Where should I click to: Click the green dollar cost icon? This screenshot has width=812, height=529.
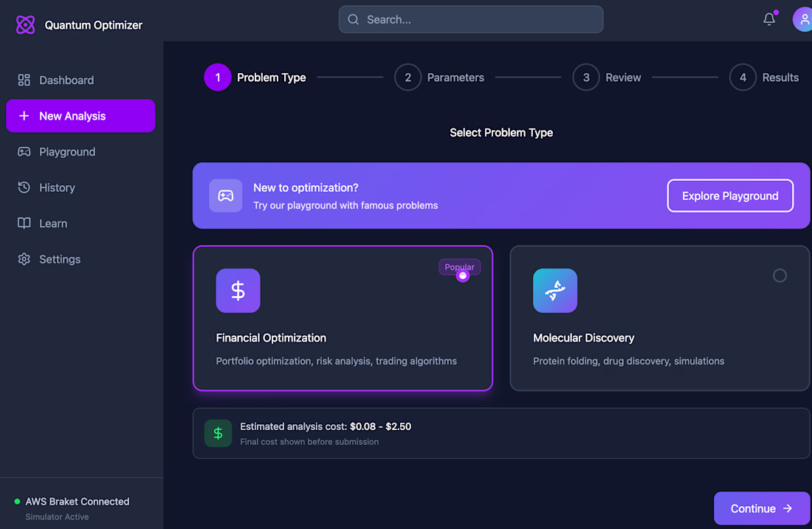[218, 433]
